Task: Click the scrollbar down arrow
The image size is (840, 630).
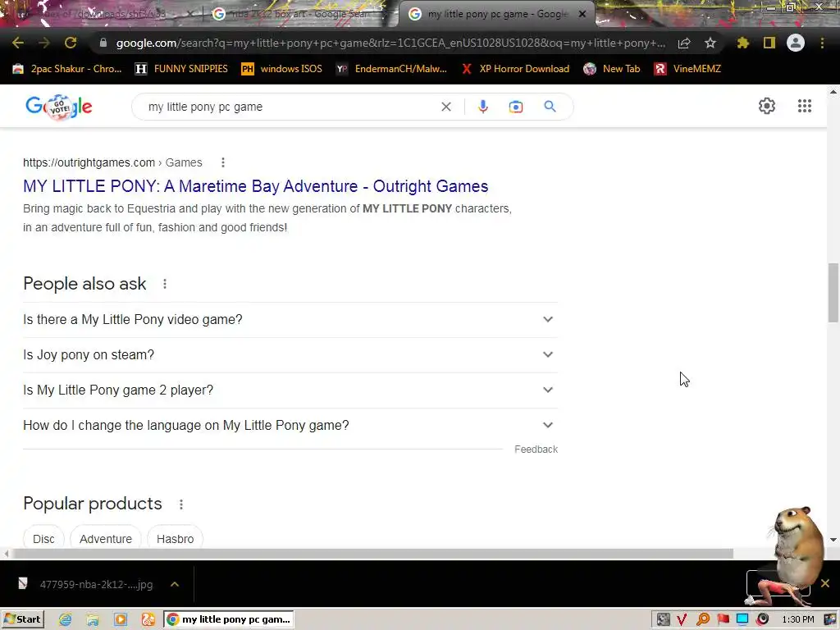Action: [833, 540]
